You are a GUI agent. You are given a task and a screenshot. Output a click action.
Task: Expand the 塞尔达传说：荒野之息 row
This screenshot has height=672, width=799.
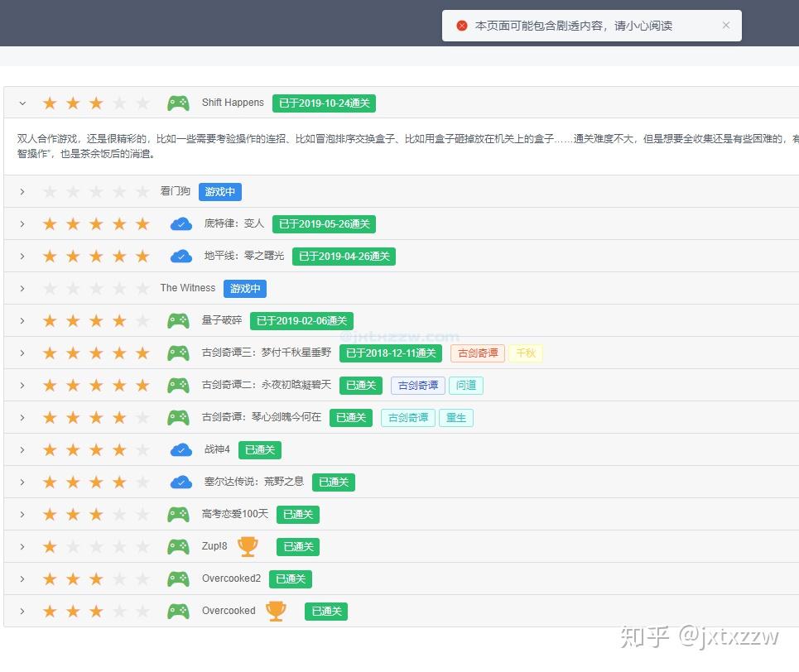pos(22,482)
